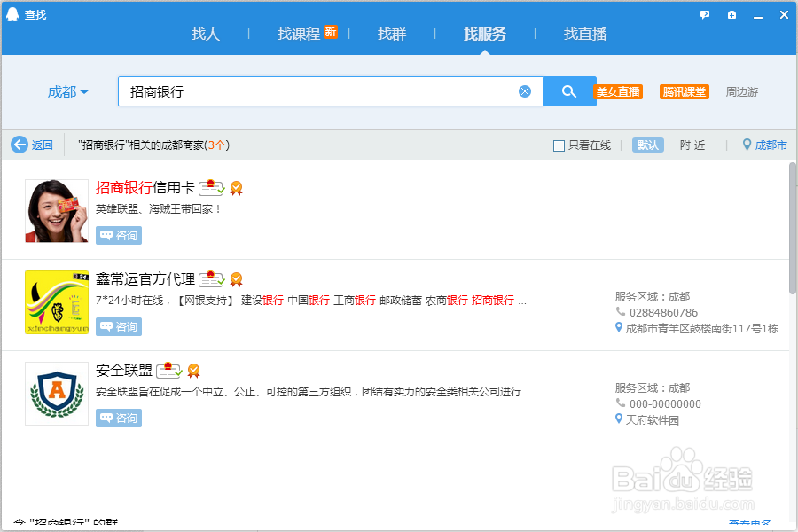Image resolution: width=798 pixels, height=532 pixels.
Task: Click the 返回 link
Action: [x=43, y=145]
